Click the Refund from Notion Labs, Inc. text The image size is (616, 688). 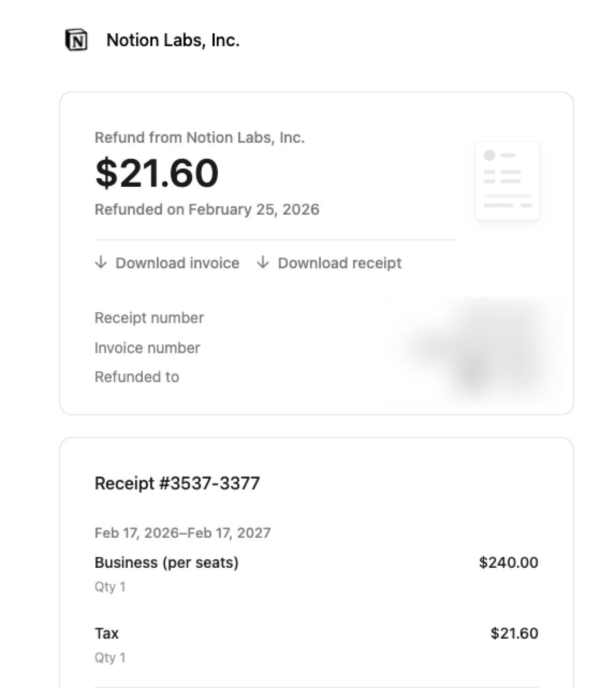coord(200,138)
